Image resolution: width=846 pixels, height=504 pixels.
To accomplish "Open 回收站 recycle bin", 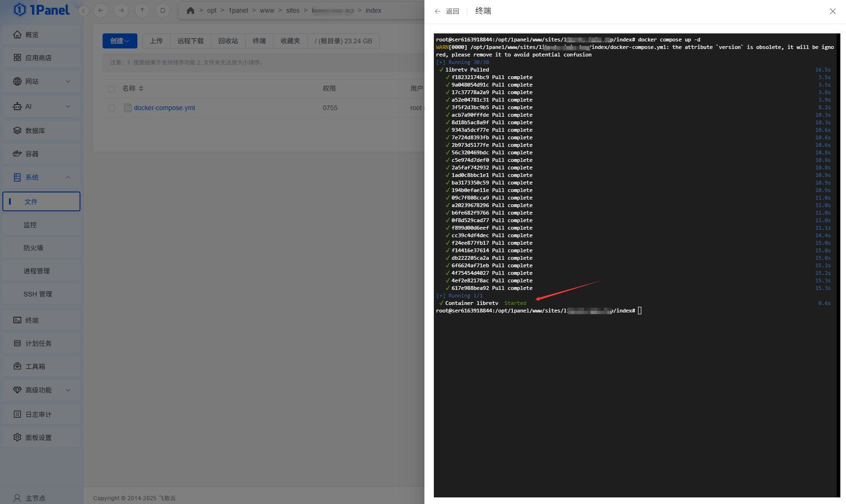I will coord(228,41).
